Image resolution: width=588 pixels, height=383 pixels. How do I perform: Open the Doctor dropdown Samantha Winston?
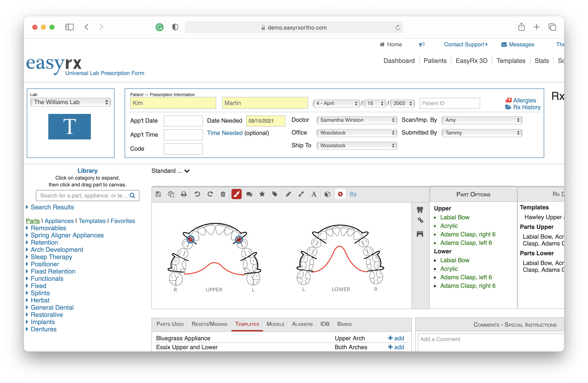(357, 120)
